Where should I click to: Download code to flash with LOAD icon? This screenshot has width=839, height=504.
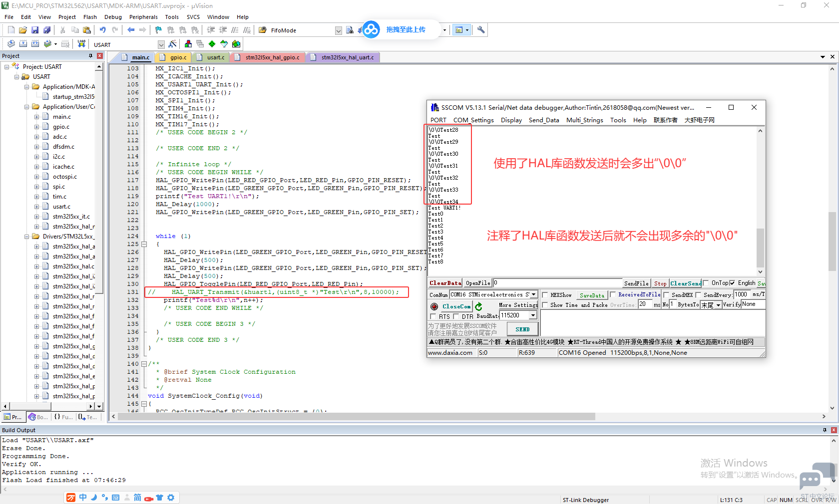point(81,44)
